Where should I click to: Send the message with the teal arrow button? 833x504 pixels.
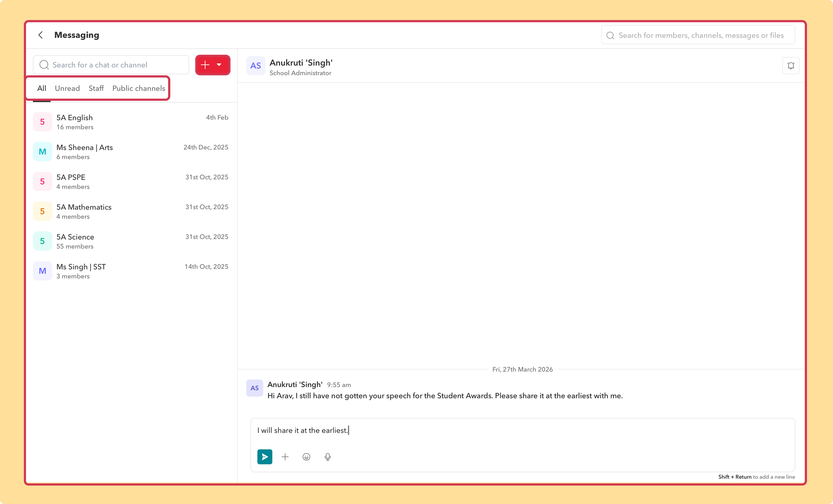click(x=265, y=457)
